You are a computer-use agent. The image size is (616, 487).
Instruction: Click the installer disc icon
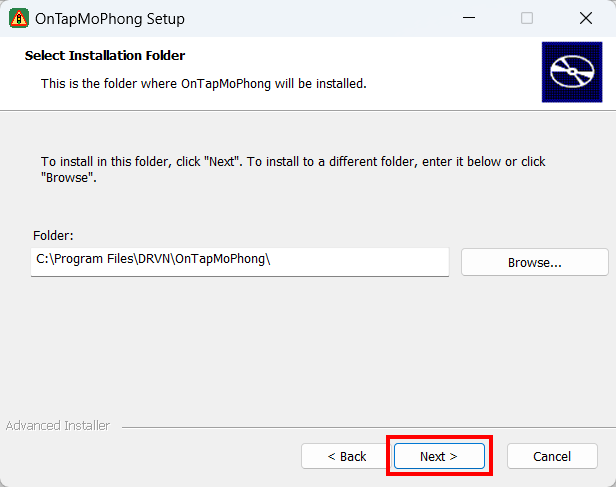click(572, 72)
